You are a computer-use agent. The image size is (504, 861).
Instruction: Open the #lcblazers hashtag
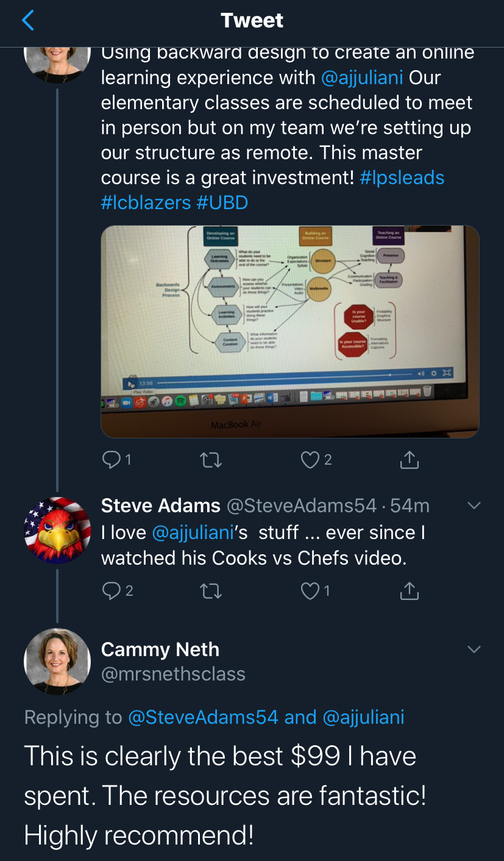coord(146,202)
